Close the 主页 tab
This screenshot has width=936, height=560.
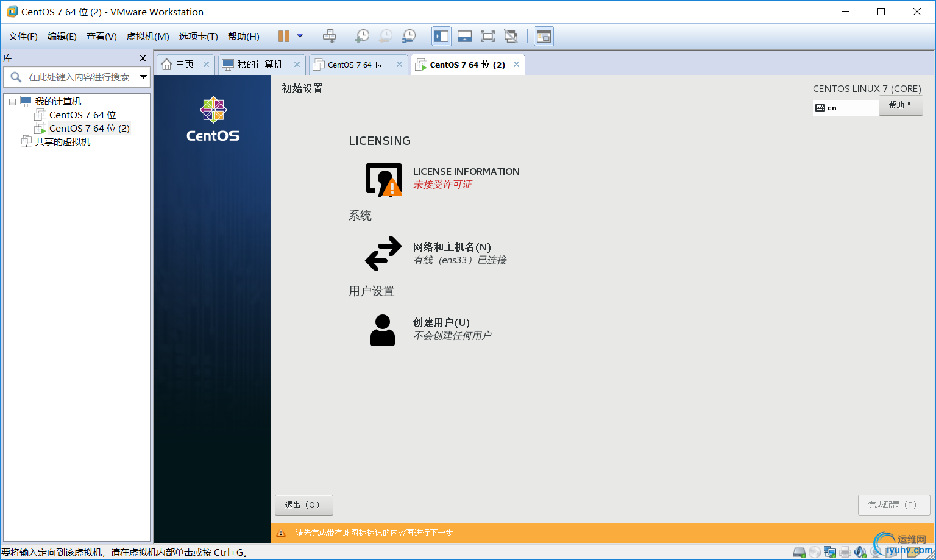tap(206, 65)
